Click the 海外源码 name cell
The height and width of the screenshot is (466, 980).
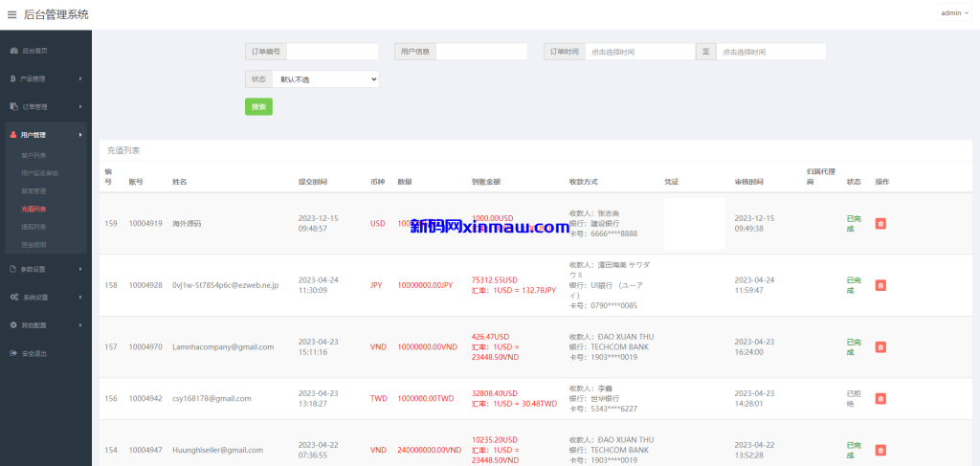[187, 224]
